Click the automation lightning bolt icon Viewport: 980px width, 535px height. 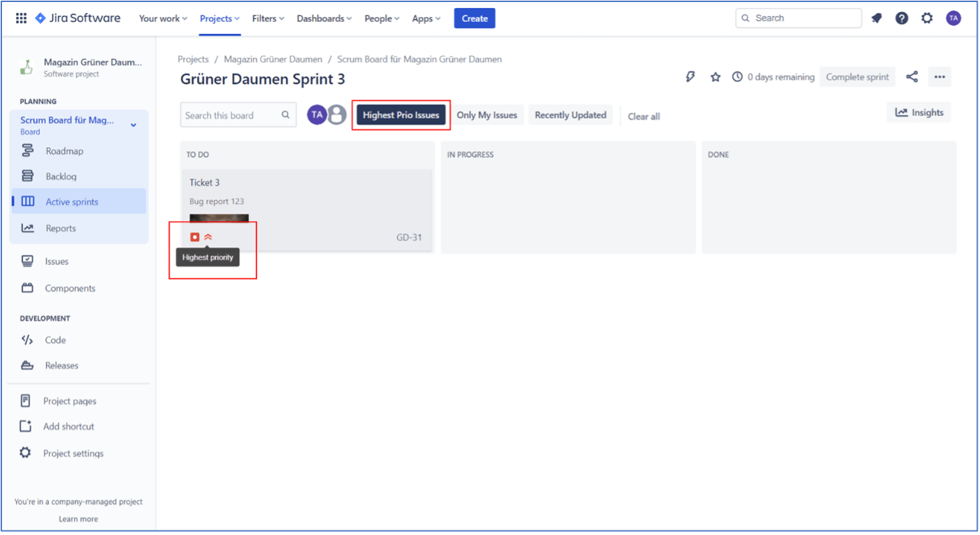(x=690, y=77)
